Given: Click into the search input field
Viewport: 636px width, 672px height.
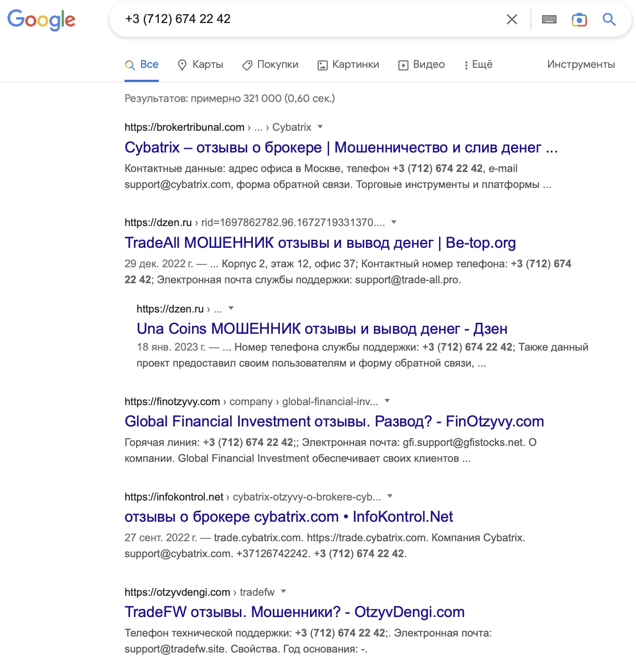Looking at the screenshot, I should point(310,19).
